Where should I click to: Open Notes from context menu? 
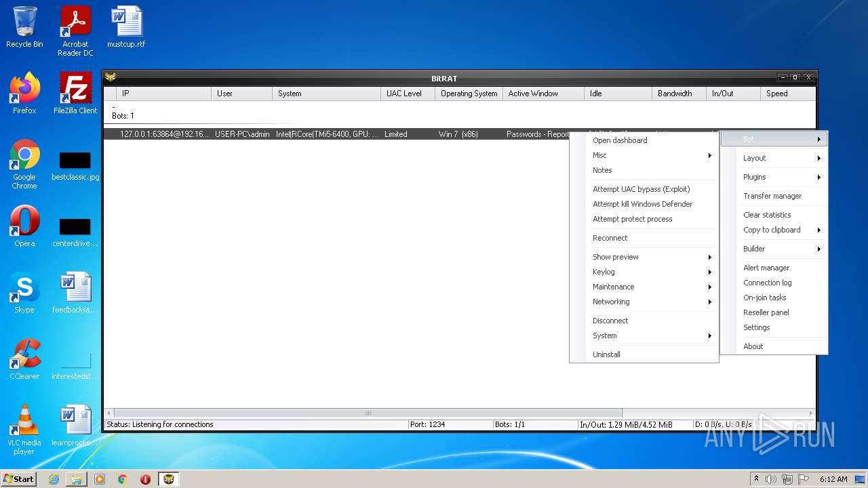[644, 170]
